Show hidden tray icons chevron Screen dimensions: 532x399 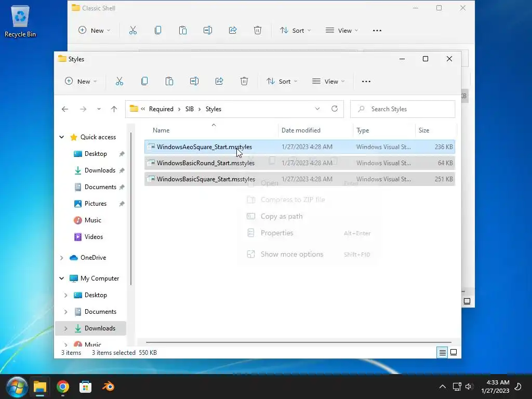pyautogui.click(x=443, y=387)
